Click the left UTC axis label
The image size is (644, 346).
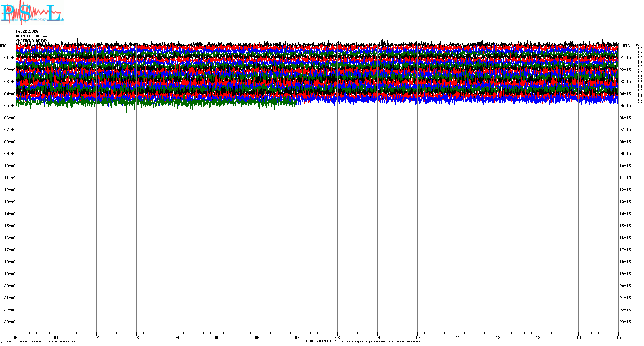3,46
